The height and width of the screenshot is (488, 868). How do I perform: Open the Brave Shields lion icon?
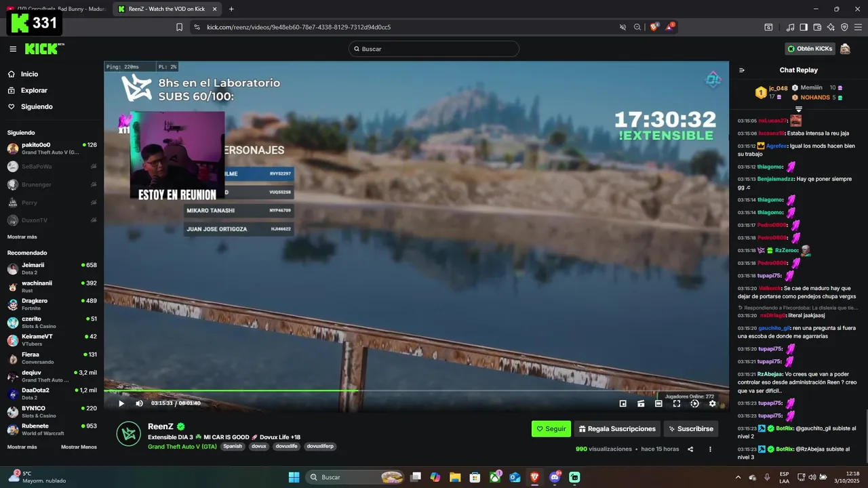coord(654,27)
